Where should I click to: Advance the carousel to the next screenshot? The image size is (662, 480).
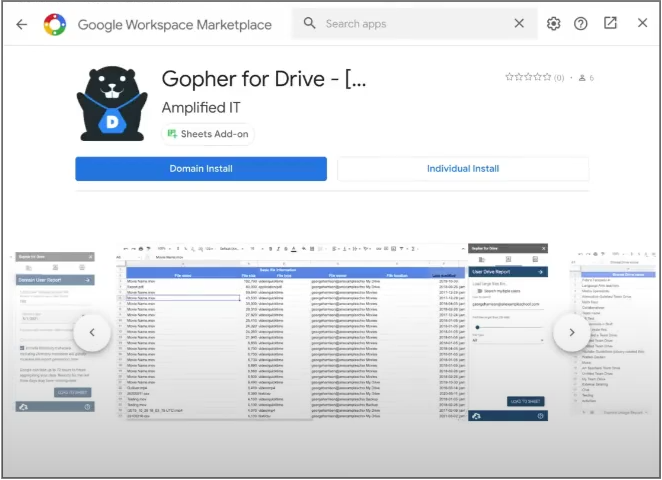click(571, 333)
